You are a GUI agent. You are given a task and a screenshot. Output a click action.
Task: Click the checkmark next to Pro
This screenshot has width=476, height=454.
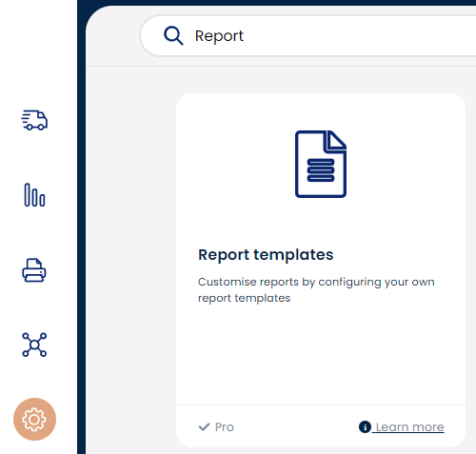(x=204, y=427)
